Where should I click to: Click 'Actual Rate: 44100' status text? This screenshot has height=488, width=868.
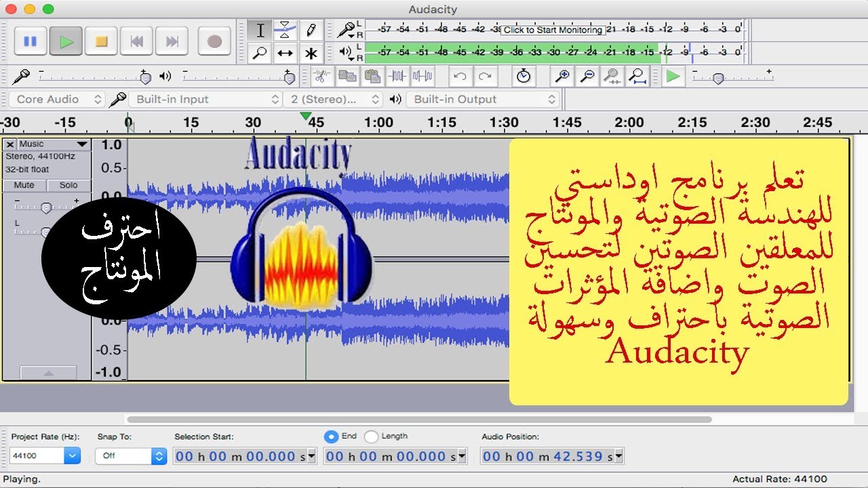pos(780,479)
